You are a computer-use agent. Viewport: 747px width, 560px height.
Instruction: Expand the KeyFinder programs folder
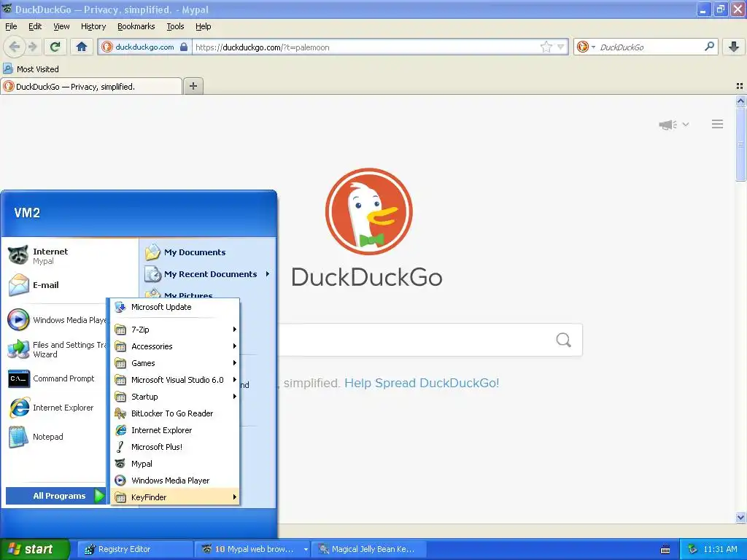coord(175,497)
